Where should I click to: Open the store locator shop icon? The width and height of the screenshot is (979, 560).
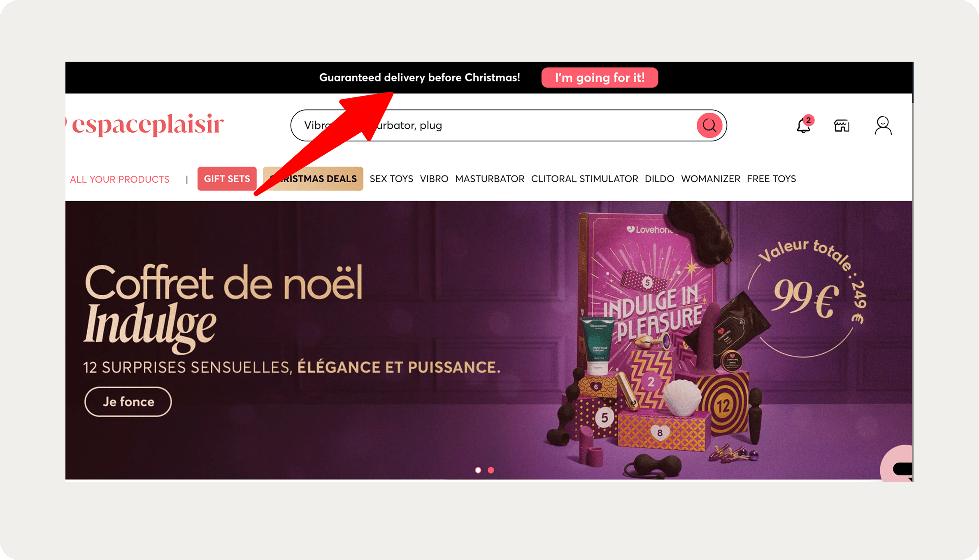point(842,125)
